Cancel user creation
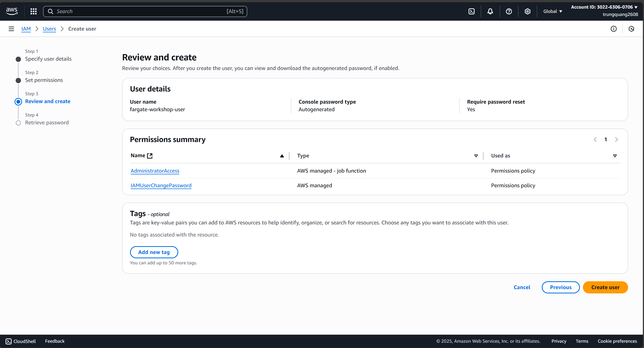644x348 pixels. (x=522, y=287)
